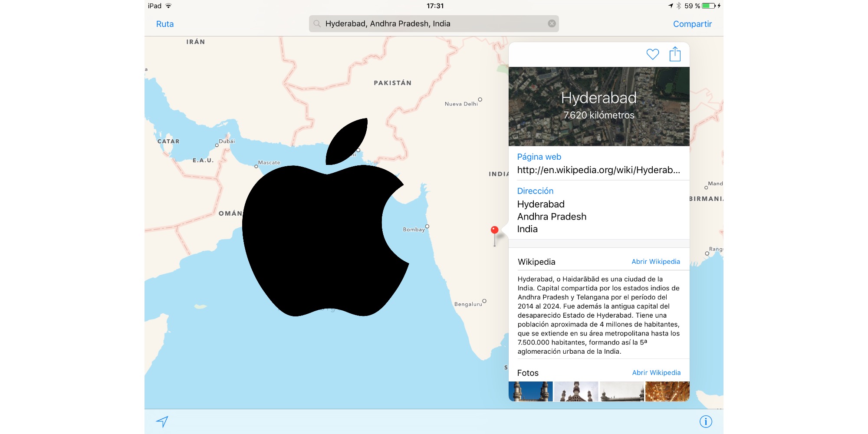Open the Hyderabad Wikipedia web link

pos(598,170)
